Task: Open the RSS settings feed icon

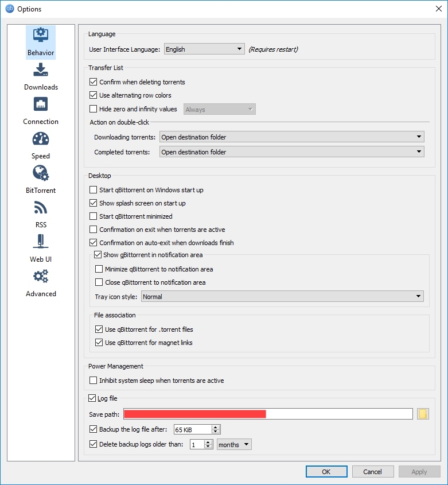Action: [41, 208]
